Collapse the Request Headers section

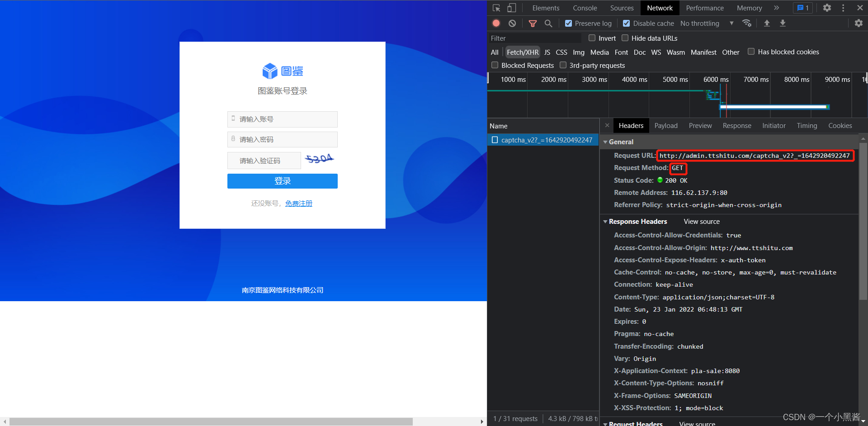click(605, 424)
